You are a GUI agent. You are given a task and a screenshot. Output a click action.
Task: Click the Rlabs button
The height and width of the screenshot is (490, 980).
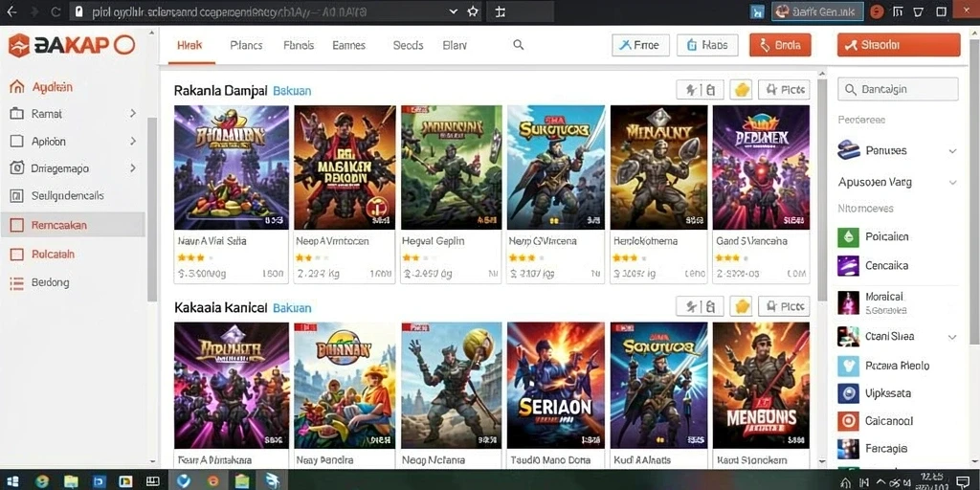point(707,45)
